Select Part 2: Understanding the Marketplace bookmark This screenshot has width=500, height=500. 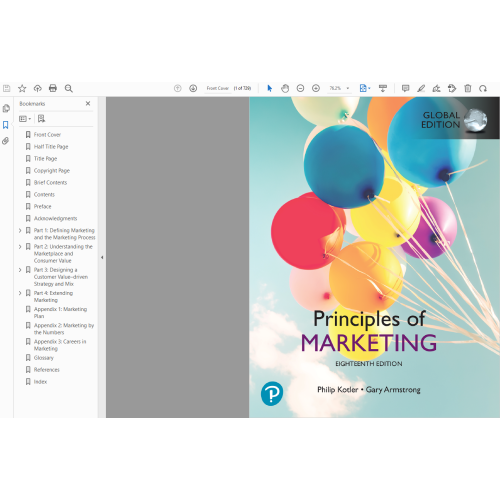pos(63,254)
